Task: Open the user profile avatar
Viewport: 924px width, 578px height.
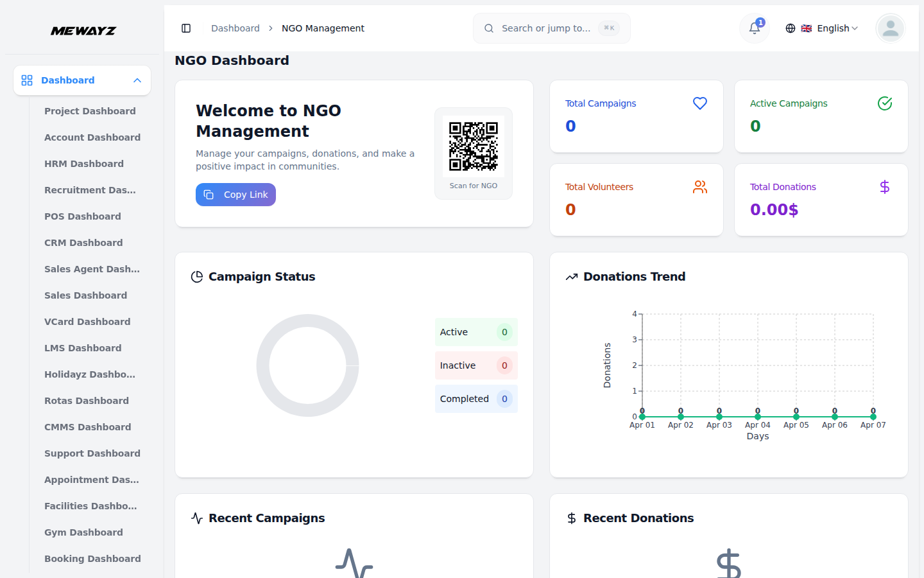Action: 890,28
